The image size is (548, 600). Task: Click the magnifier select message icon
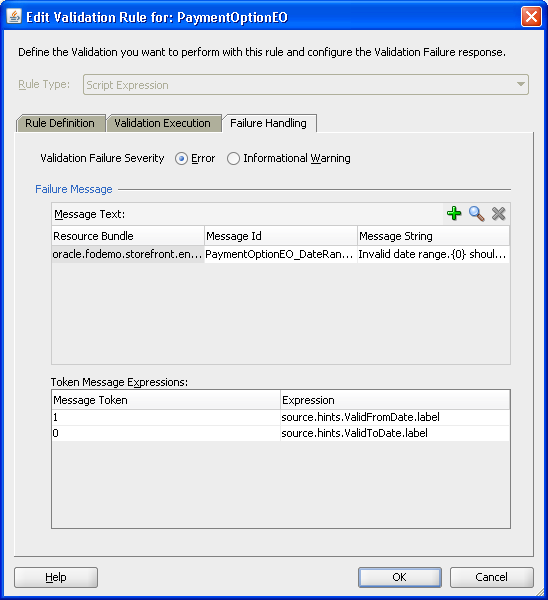pos(476,214)
